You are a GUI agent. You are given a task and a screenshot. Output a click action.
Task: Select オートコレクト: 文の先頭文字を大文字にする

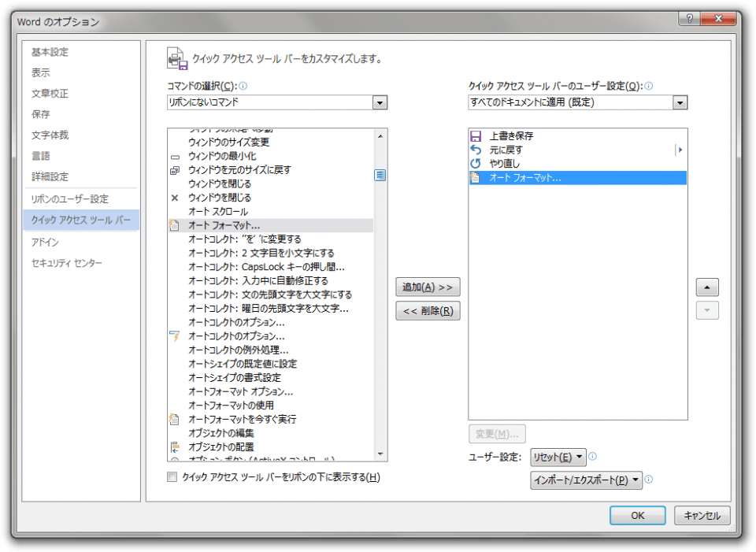[270, 295]
